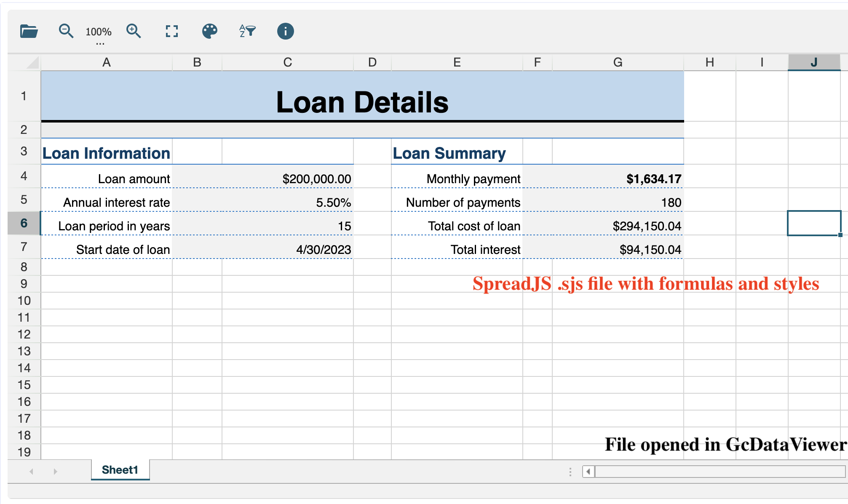View file info via the info icon
848x504 pixels.
tap(285, 31)
